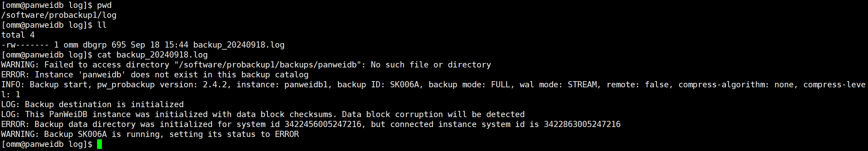This screenshot has width=868, height=151.
Task: Click the pw_probackup version number 2.4.2
Action: point(215,85)
